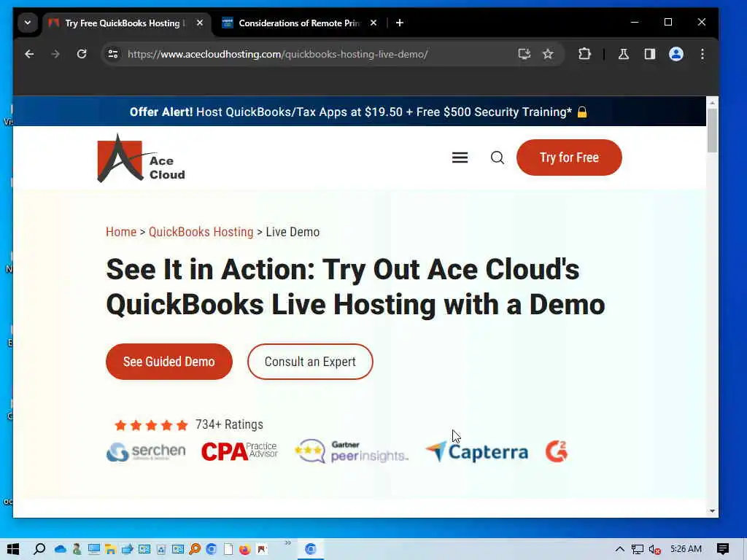Open the Recycle Bin icon in the taskbar

click(161, 549)
